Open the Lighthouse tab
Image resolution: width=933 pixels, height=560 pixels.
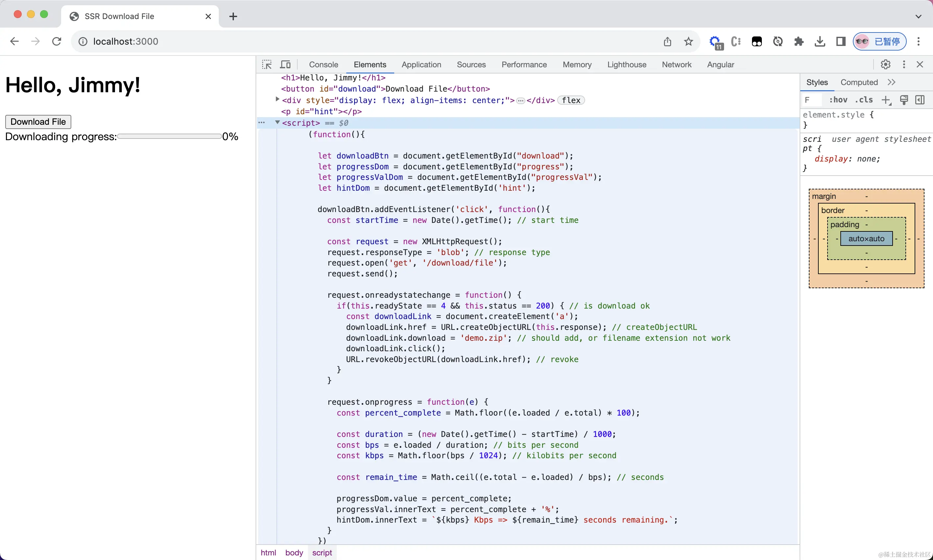627,65
